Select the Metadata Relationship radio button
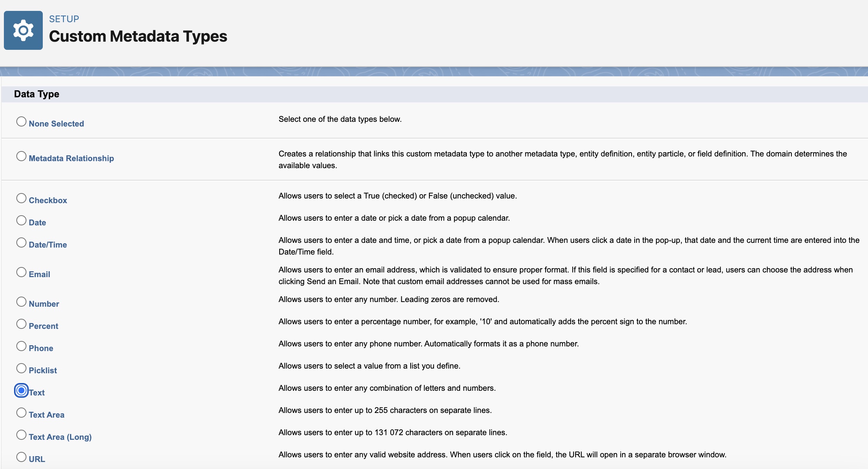 [x=21, y=156]
